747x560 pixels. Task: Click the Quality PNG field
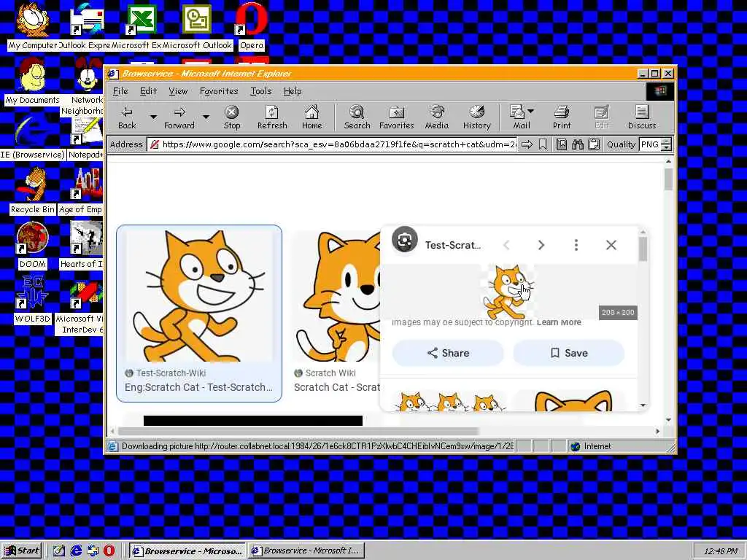[650, 144]
